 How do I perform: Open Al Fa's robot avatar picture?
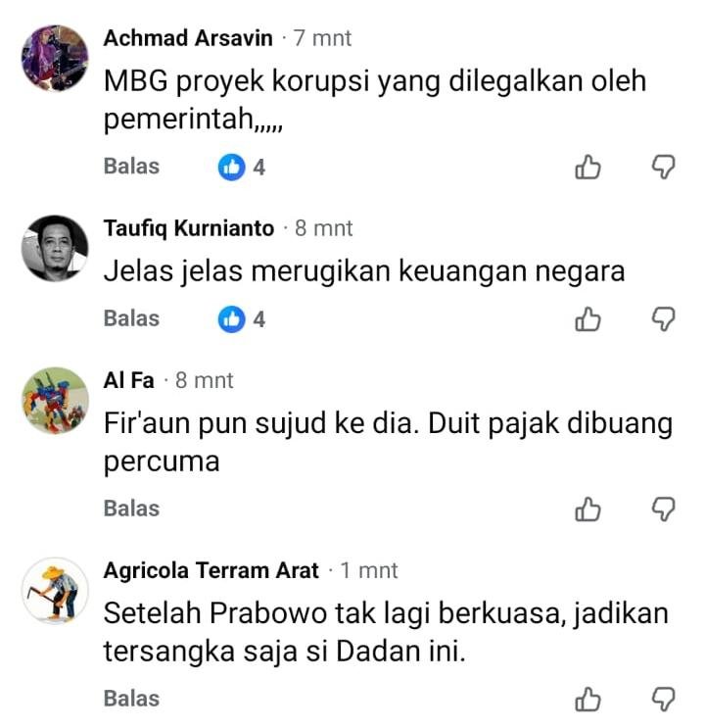tap(55, 400)
